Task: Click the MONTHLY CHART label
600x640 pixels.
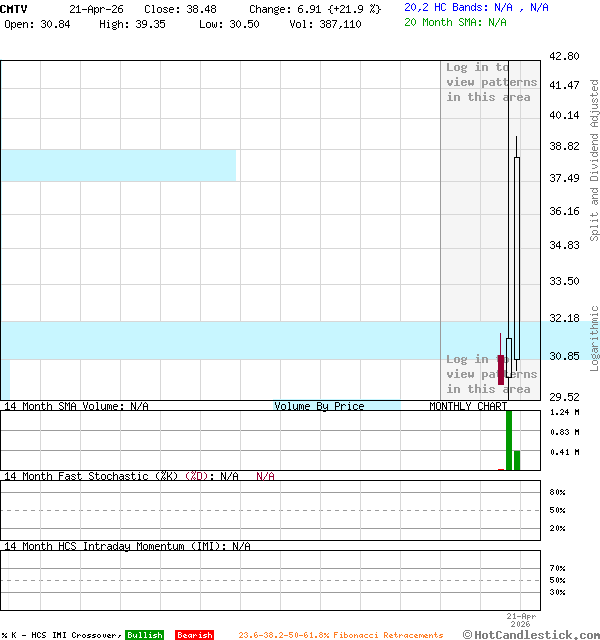Action: [x=467, y=406]
